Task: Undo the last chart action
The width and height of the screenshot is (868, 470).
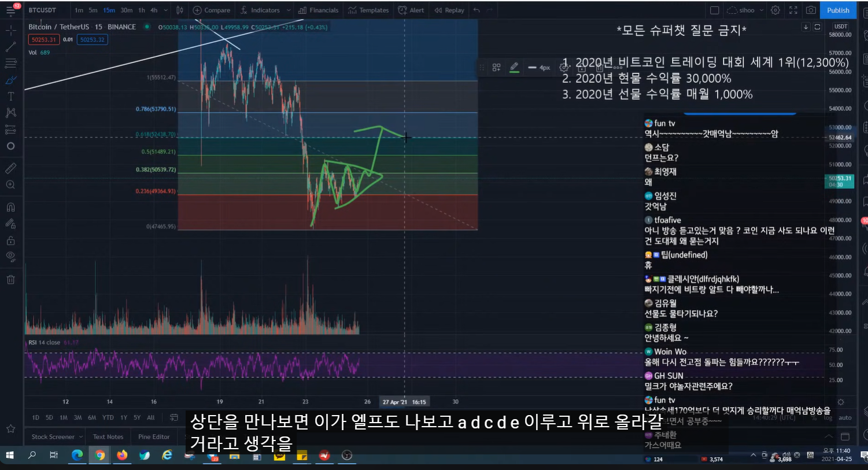Action: (x=477, y=10)
